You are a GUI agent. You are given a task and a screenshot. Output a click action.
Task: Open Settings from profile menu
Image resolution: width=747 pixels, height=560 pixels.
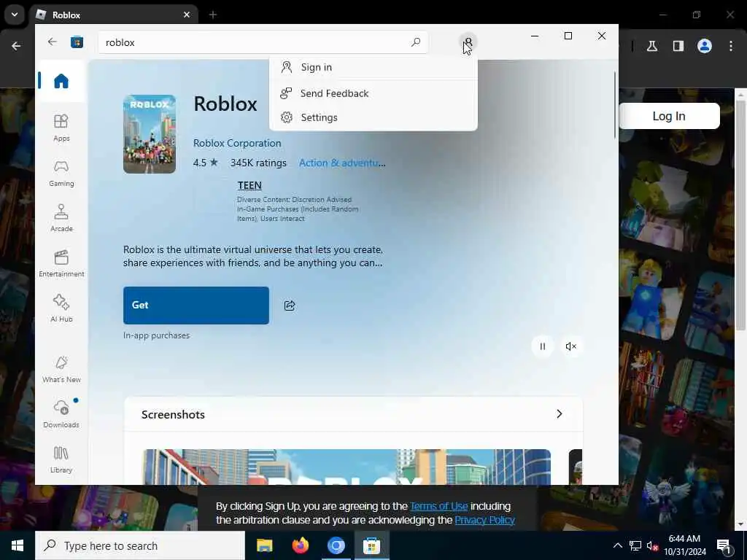(x=373, y=117)
